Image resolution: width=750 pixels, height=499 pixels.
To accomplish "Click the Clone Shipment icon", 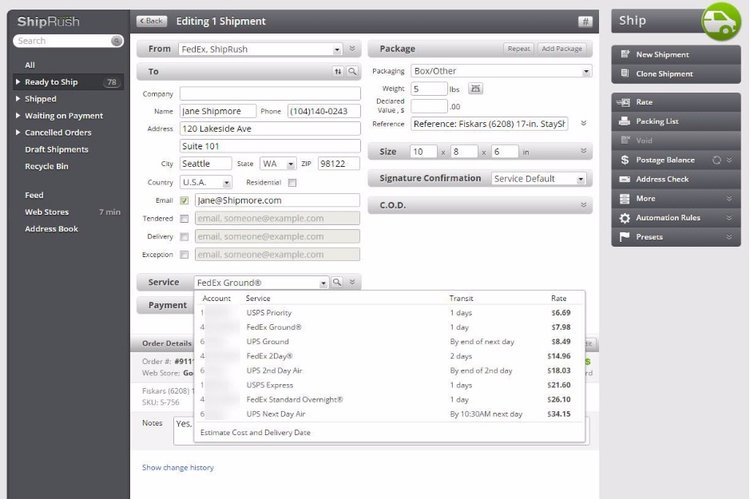I will pos(625,73).
